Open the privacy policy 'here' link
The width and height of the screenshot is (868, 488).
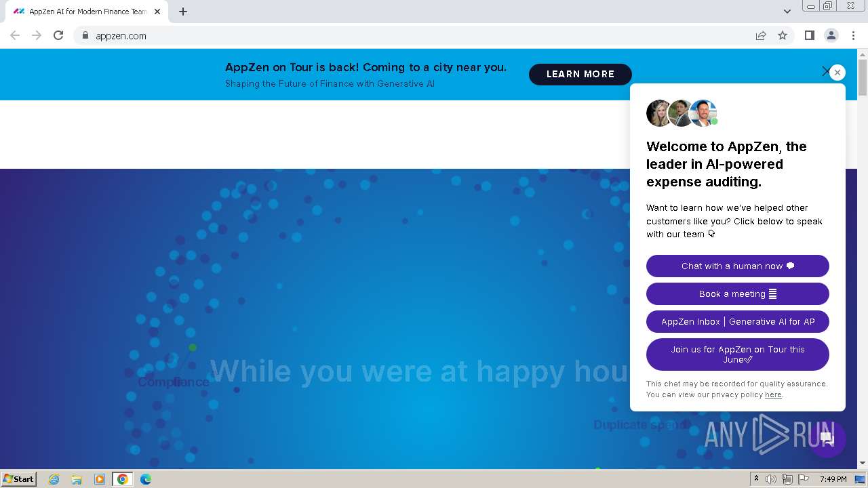(x=773, y=394)
